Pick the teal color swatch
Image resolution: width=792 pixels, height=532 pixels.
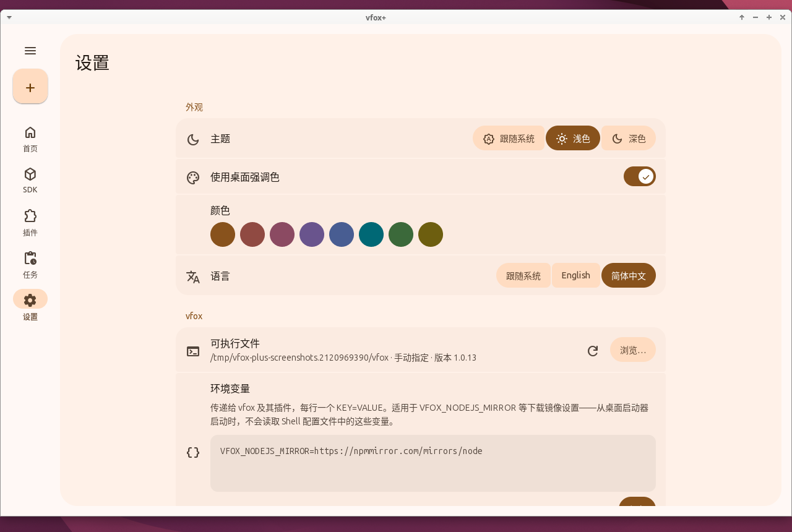click(x=371, y=234)
